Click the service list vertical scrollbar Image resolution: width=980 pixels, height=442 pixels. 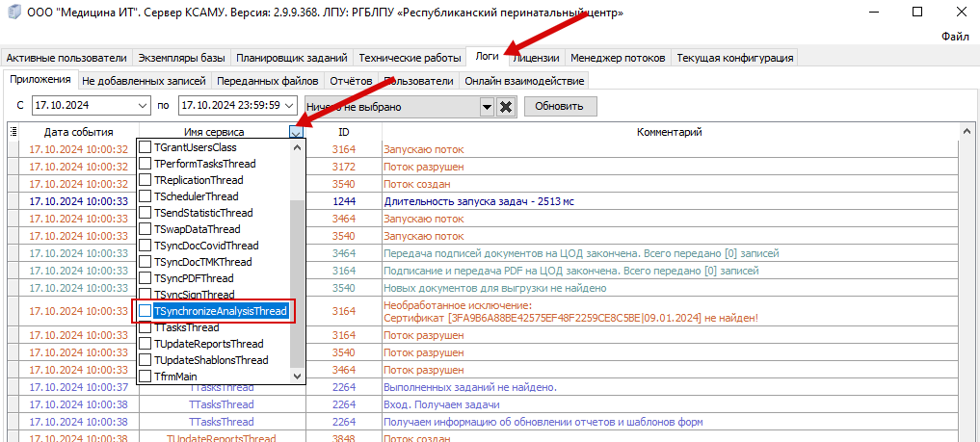tap(298, 262)
